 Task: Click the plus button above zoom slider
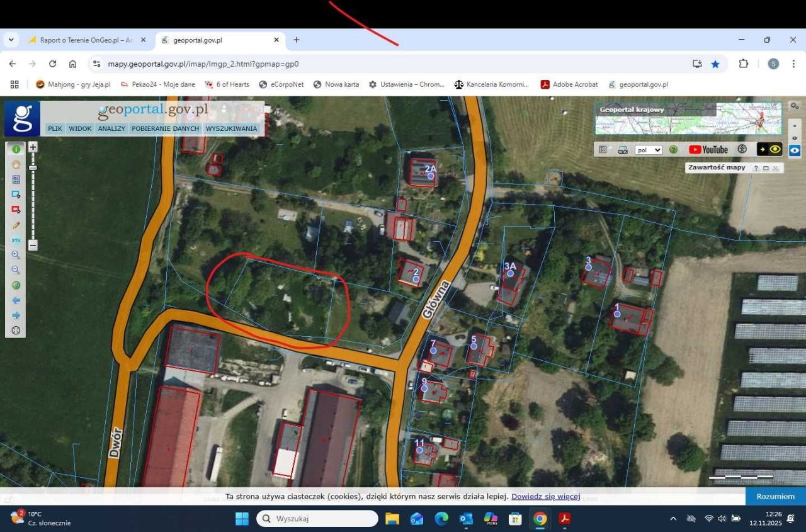coord(33,147)
